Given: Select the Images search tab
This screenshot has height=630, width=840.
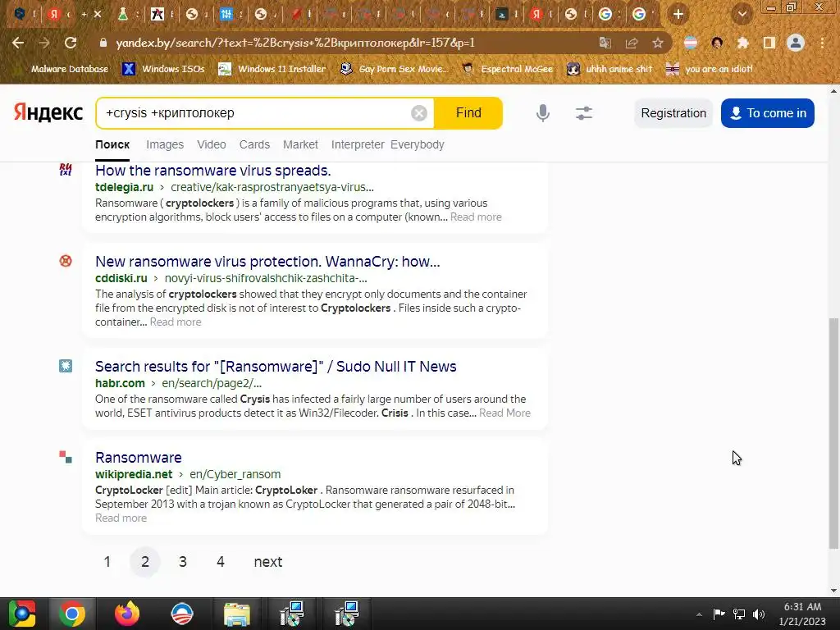Looking at the screenshot, I should [x=165, y=144].
